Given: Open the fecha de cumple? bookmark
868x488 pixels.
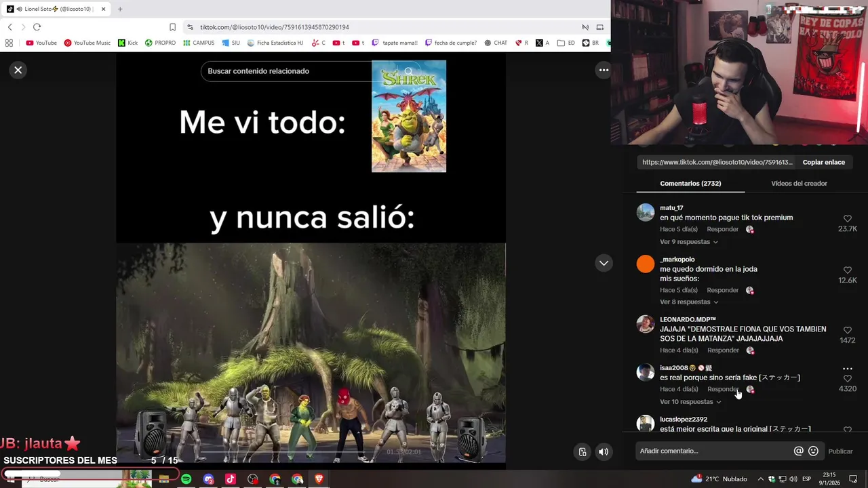Looking at the screenshot, I should 451,43.
